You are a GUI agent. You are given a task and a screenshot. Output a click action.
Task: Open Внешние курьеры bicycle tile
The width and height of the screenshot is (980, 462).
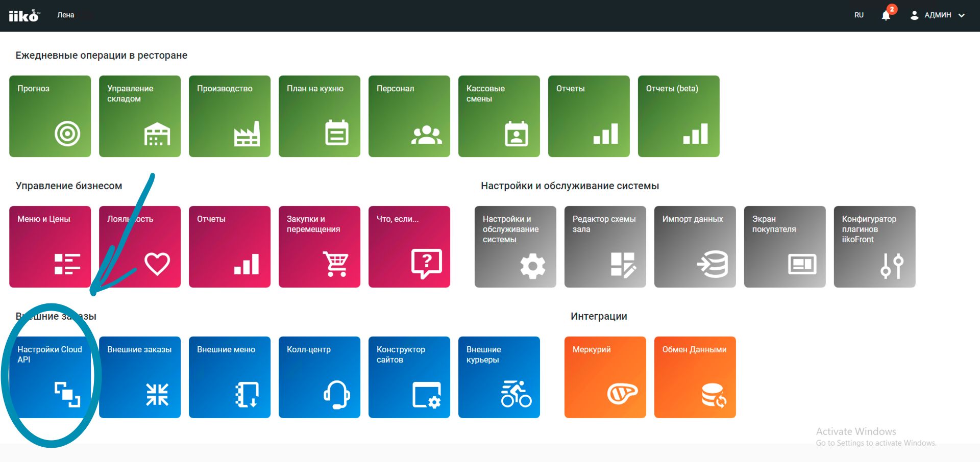tap(499, 377)
